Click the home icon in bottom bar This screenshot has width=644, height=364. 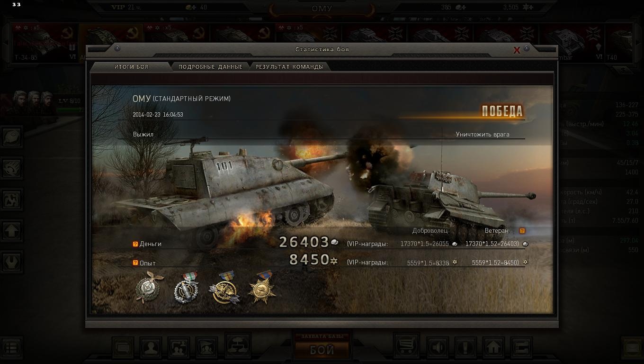point(493,348)
